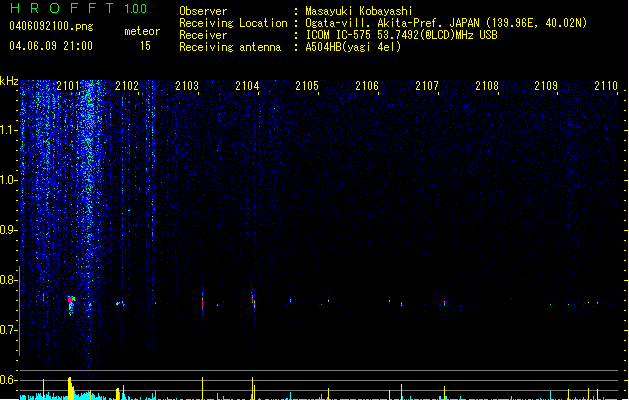Click the 2102 time axis marker
The height and width of the screenshot is (400, 629).
point(127,86)
